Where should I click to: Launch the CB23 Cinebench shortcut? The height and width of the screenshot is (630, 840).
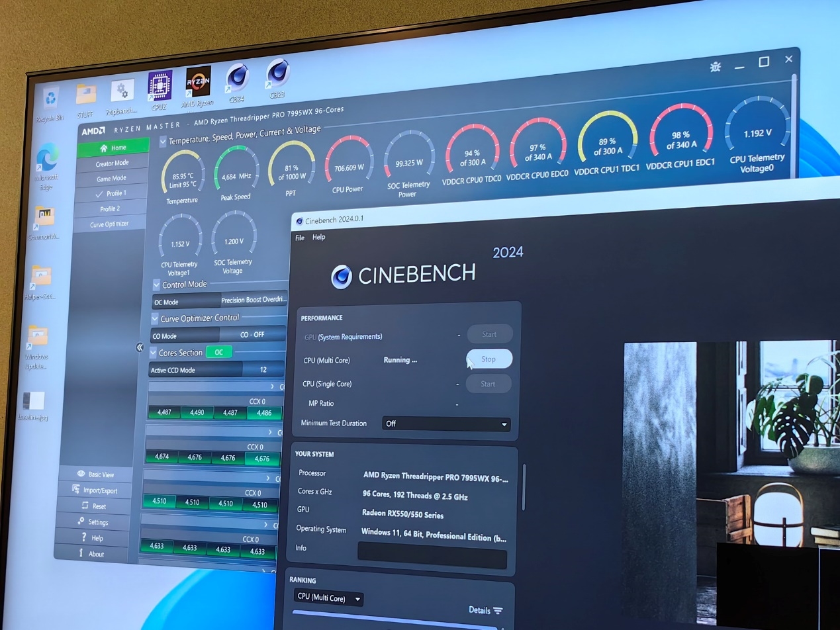point(278,77)
